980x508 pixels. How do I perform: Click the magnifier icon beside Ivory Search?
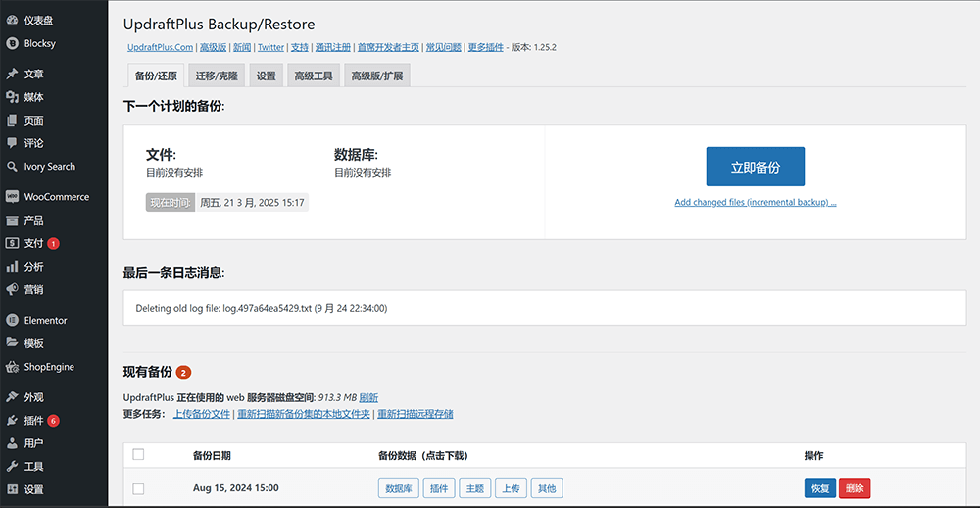pyautogui.click(x=12, y=167)
